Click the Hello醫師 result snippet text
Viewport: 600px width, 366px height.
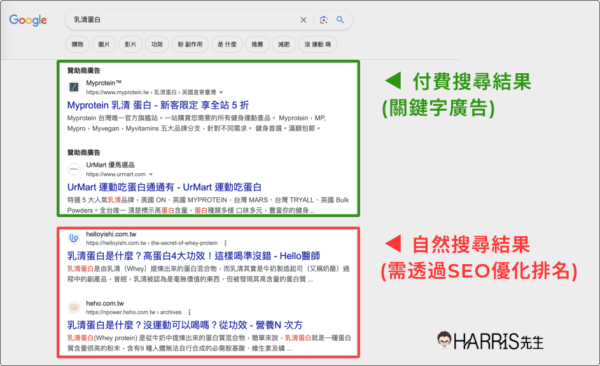click(209, 274)
